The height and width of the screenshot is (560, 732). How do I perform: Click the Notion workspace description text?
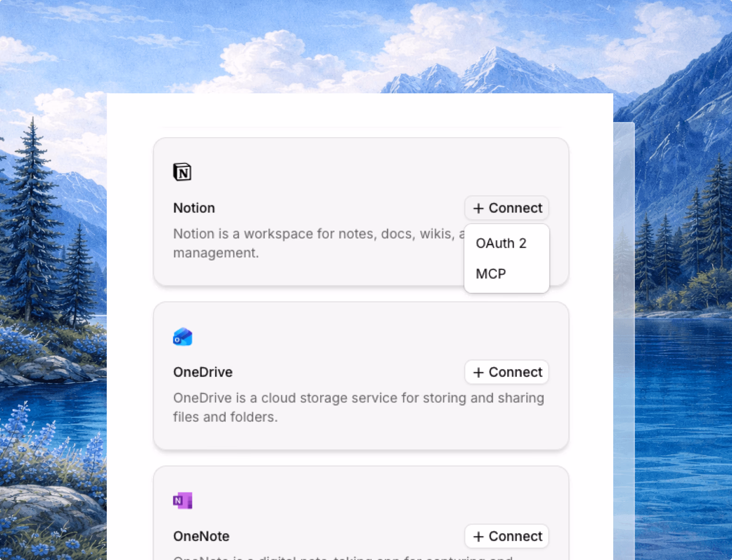319,243
